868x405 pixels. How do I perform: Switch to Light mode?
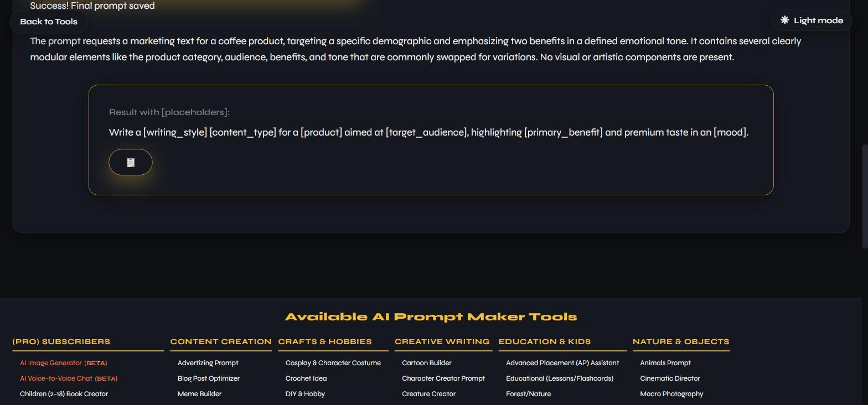[x=812, y=20]
